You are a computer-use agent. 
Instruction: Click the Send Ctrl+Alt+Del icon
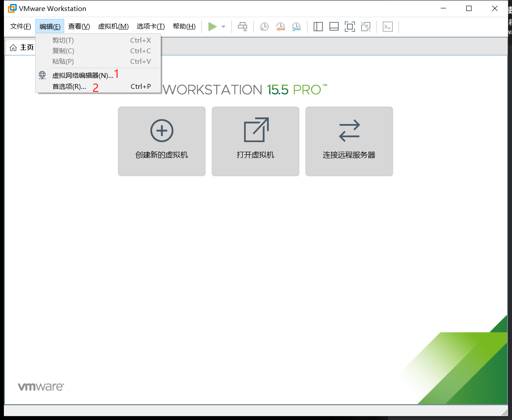(x=242, y=26)
